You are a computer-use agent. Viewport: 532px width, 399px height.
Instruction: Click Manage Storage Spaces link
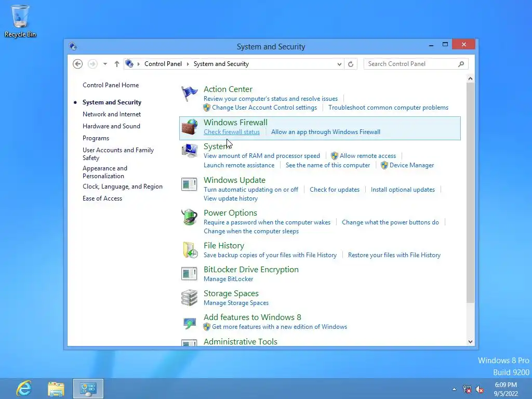[x=236, y=303]
